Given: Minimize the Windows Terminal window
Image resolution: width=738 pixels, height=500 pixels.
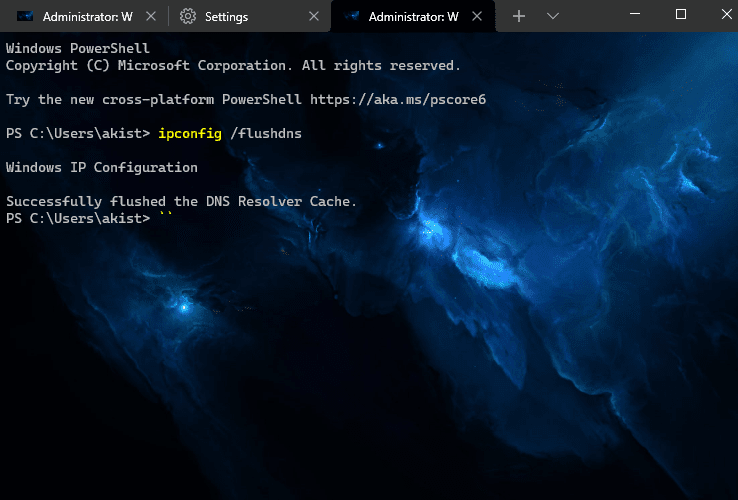Looking at the screenshot, I should click(x=635, y=14).
